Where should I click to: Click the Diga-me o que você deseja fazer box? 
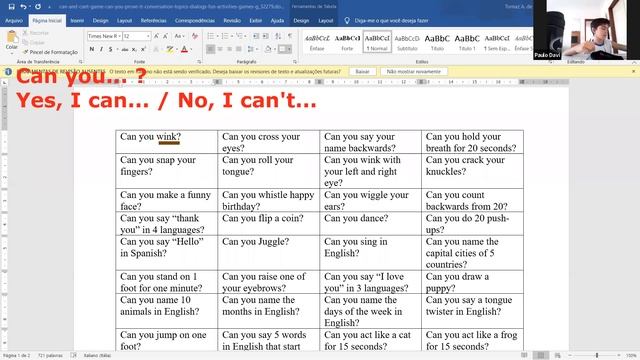(x=388, y=20)
